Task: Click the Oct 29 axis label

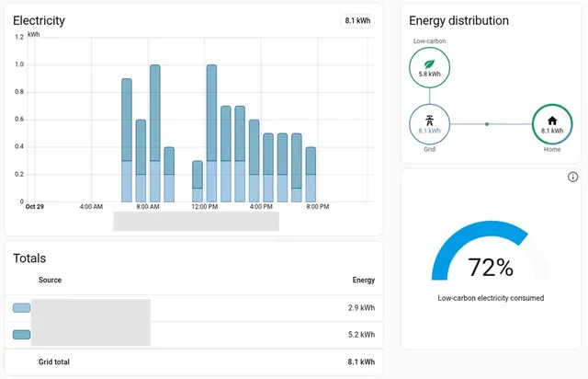Action: 35,207
